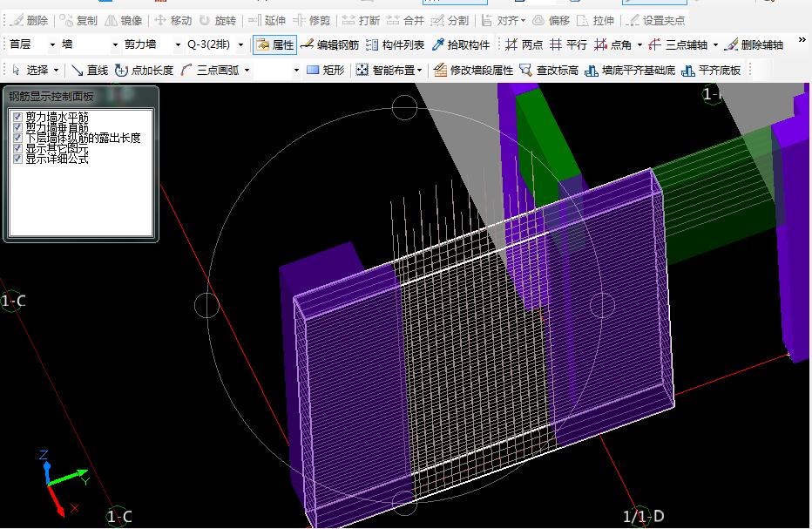
Task: Open the 查改标高 elevation tool
Action: point(549,70)
